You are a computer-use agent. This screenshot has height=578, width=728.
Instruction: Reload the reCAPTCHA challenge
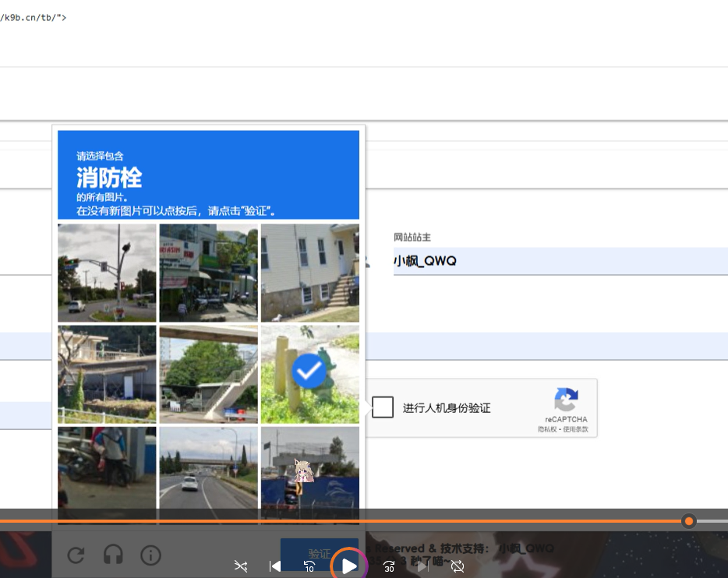[x=76, y=555]
